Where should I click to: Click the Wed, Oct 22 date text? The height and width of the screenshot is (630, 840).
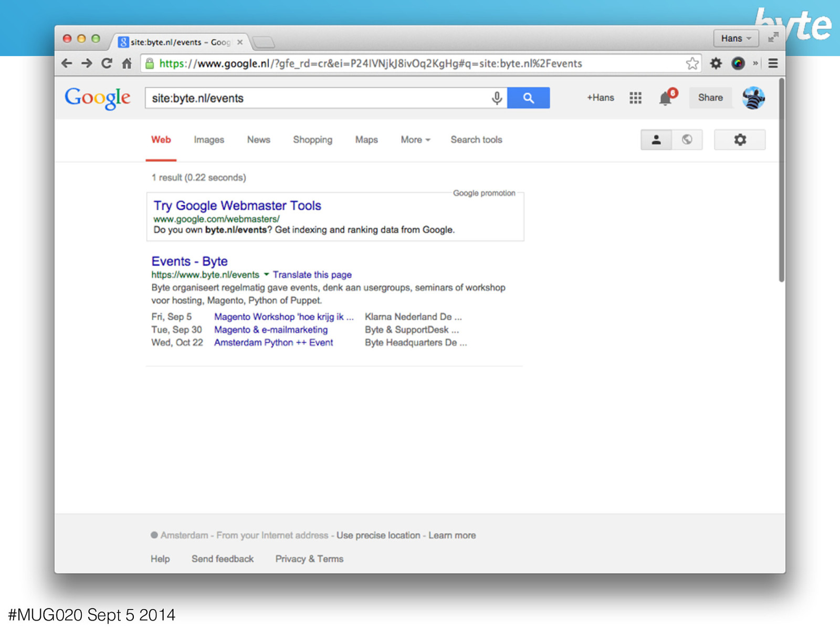(177, 342)
